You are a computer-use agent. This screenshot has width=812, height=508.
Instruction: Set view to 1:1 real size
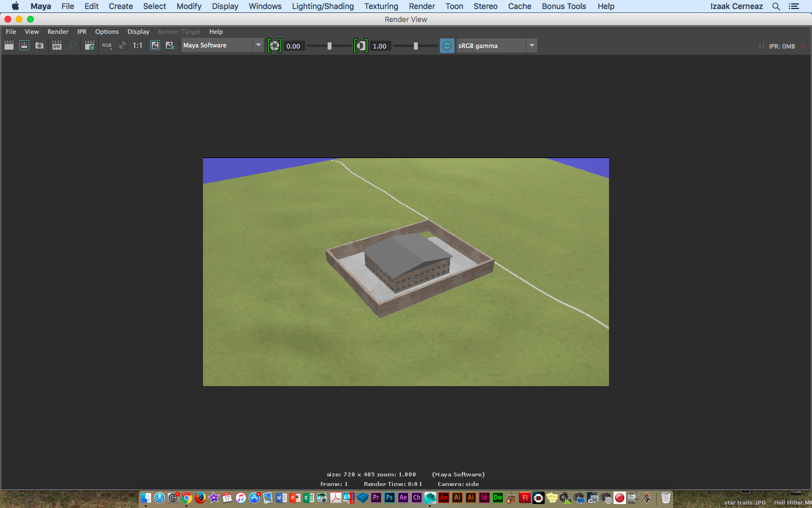pos(137,46)
